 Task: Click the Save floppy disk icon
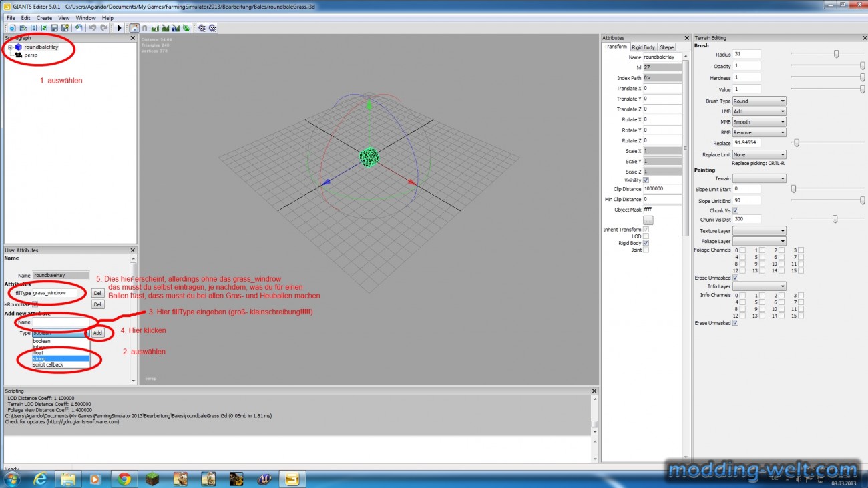[x=54, y=28]
